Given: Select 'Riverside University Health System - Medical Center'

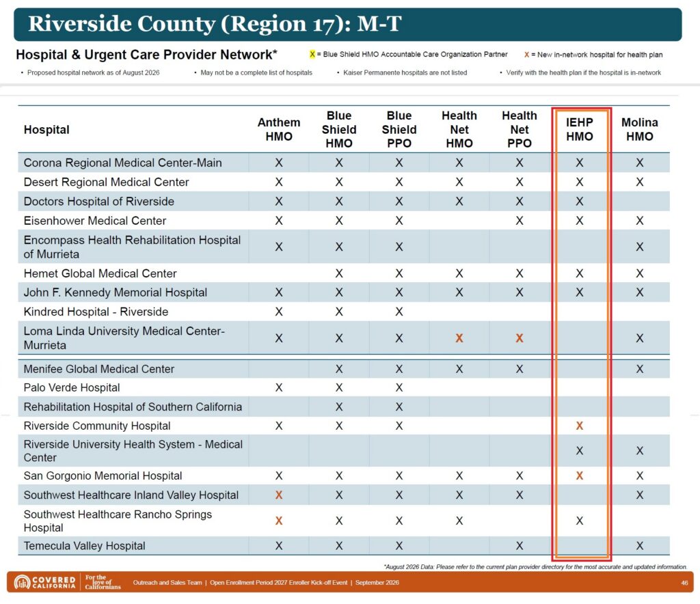Looking at the screenshot, I should coord(133,451).
